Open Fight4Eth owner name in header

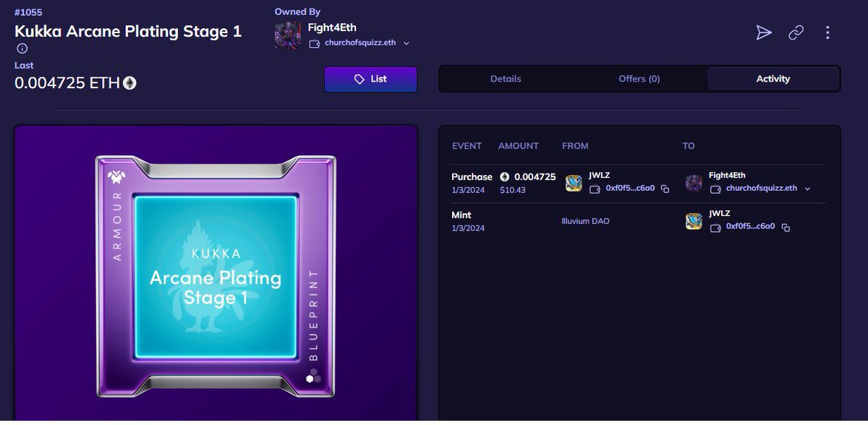click(x=332, y=27)
